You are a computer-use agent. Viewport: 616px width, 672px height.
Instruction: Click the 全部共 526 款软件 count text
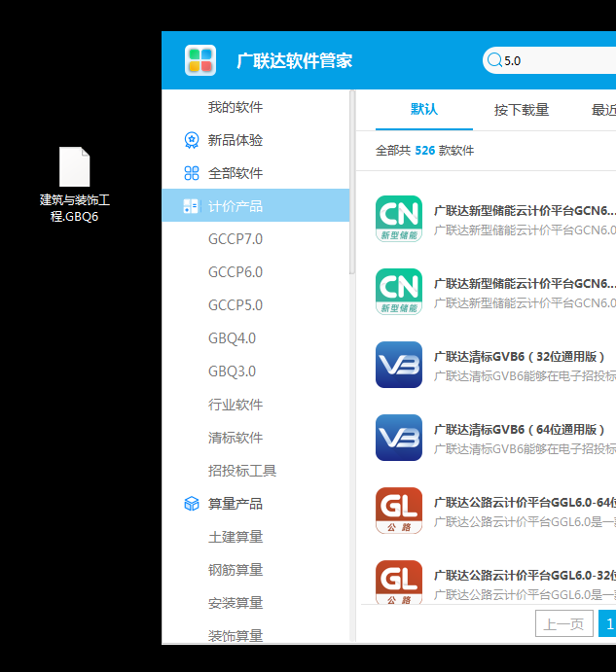pos(424,151)
